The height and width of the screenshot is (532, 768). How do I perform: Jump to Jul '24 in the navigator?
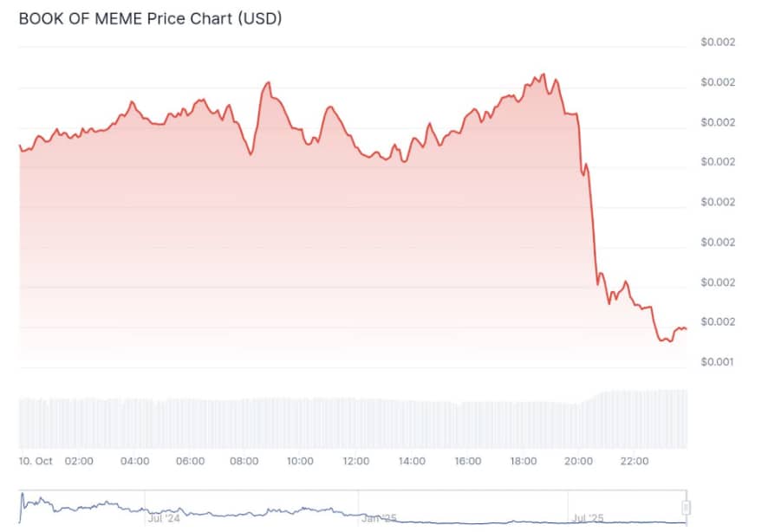[163, 518]
